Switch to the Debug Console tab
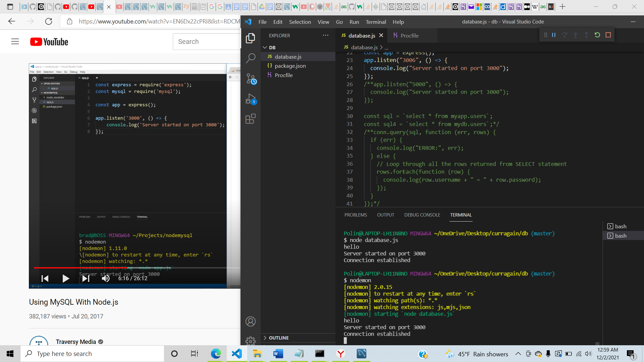Image resolution: width=644 pixels, height=362 pixels. pos(422,215)
